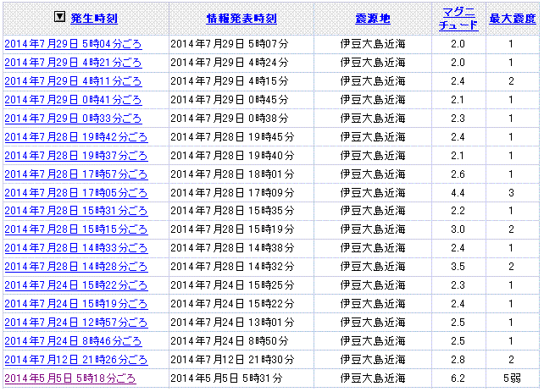Select announcement time 2014年7月28日 15時19分

pyautogui.click(x=232, y=229)
